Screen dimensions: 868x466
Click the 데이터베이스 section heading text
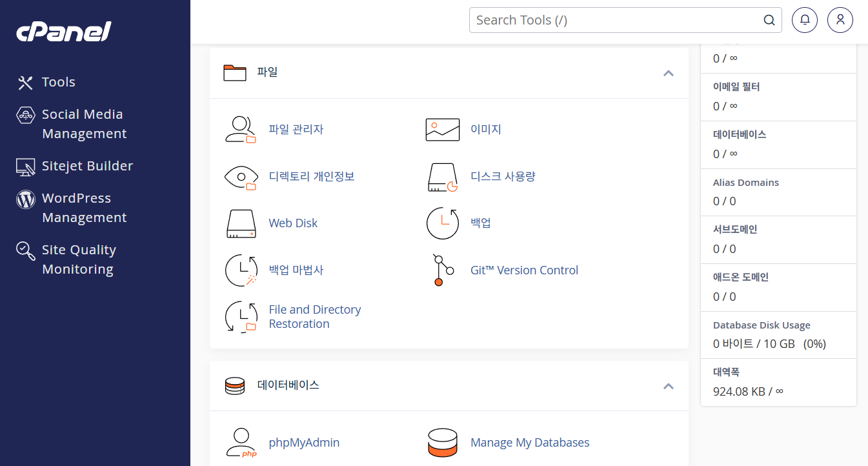pyautogui.click(x=288, y=385)
